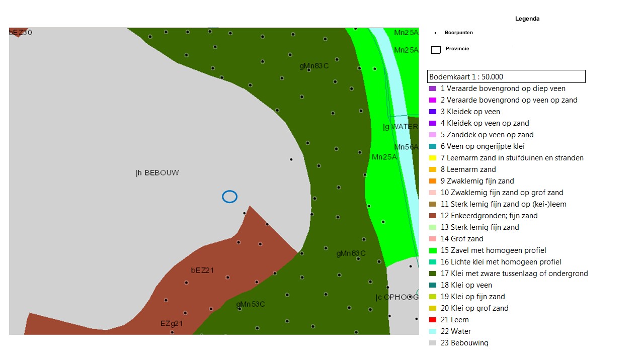Click the EZg21 map label
Viewport: 644px width, 362px height.
click(172, 323)
